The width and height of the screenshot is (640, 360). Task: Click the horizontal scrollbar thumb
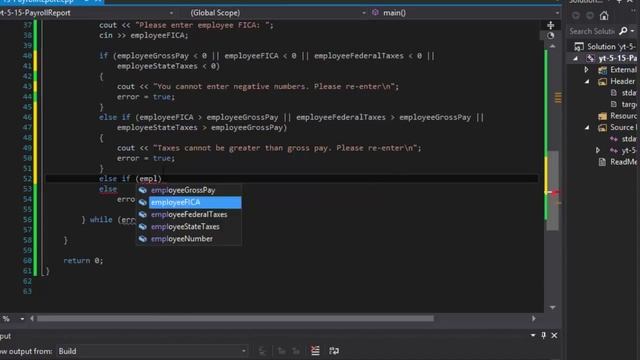pos(235,318)
